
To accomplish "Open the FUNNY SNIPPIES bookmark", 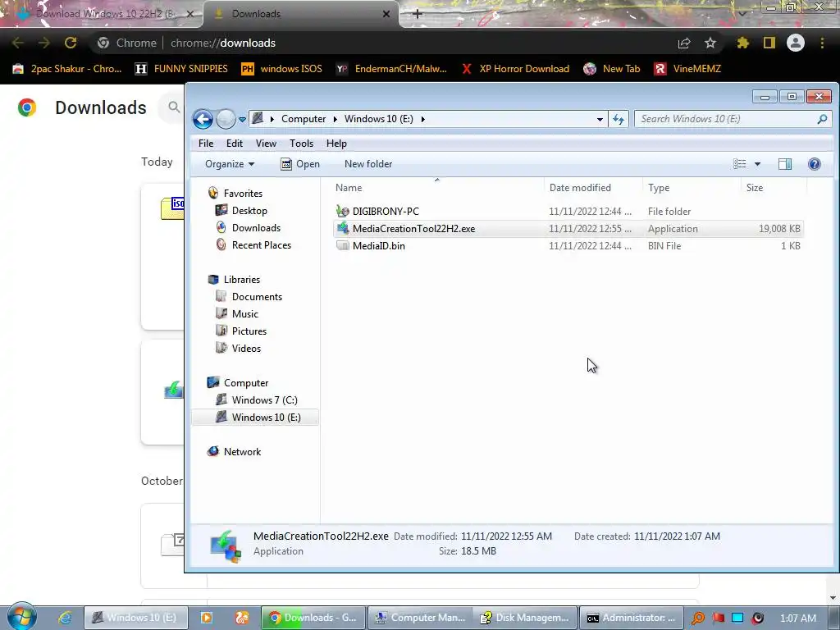I will pyautogui.click(x=181, y=69).
